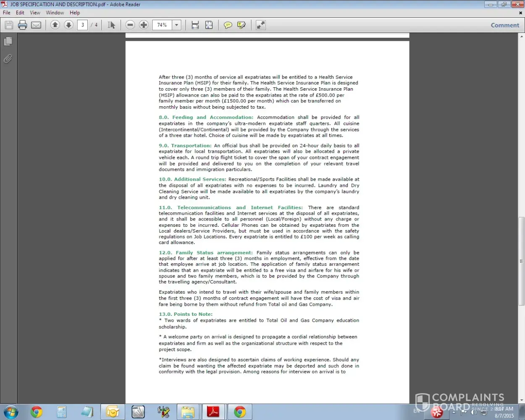Go to the previous page arrow
This screenshot has width=525, height=420.
point(55,25)
